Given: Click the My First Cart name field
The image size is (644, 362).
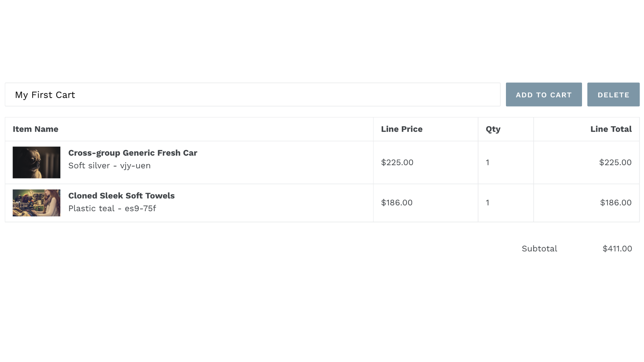Looking at the screenshot, I should [252, 95].
